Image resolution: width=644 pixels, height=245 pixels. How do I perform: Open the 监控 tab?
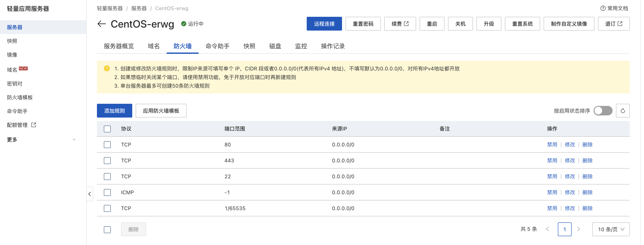[x=301, y=46]
